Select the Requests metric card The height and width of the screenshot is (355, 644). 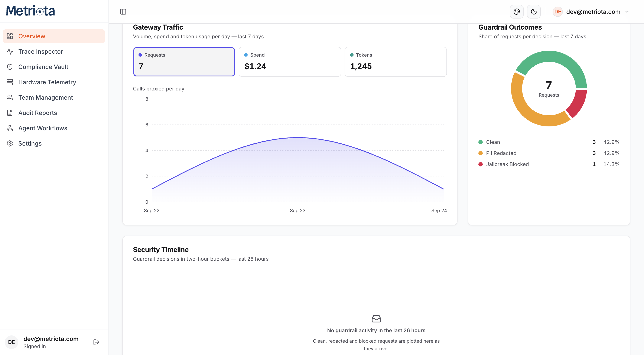point(184,62)
